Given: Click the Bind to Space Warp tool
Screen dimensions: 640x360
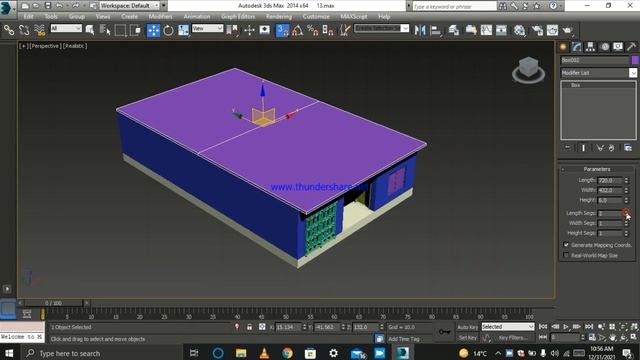Looking at the screenshot, I should (x=39, y=30).
